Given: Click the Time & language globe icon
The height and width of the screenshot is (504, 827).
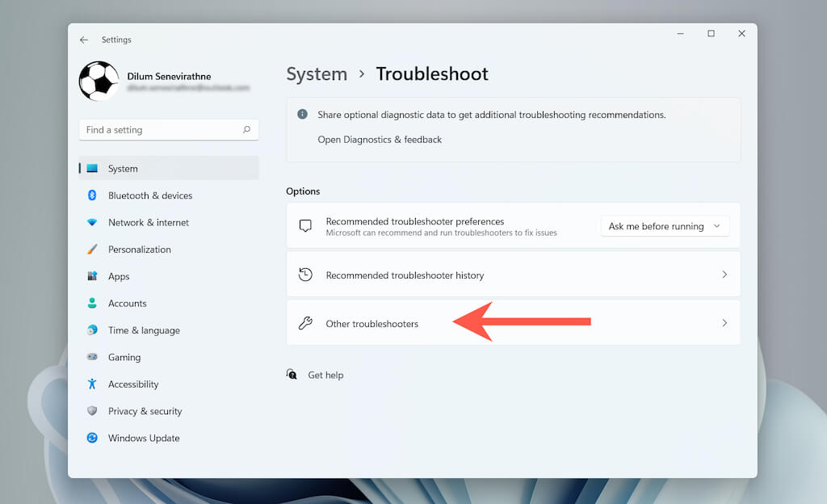Looking at the screenshot, I should pyautogui.click(x=92, y=330).
